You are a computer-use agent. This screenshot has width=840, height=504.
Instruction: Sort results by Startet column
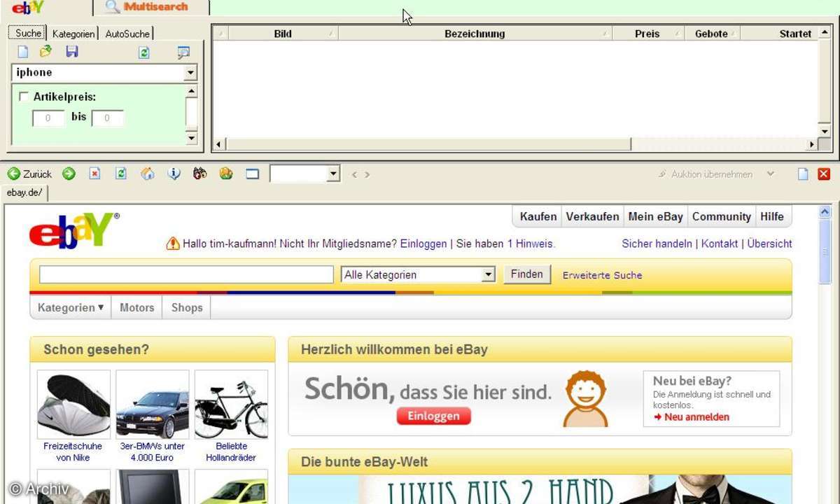tap(779, 34)
